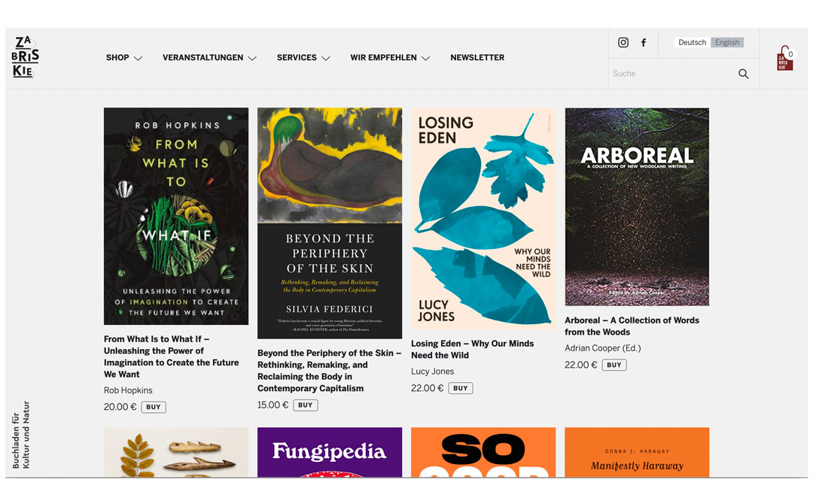
Task: Switch language to English
Action: (x=727, y=42)
